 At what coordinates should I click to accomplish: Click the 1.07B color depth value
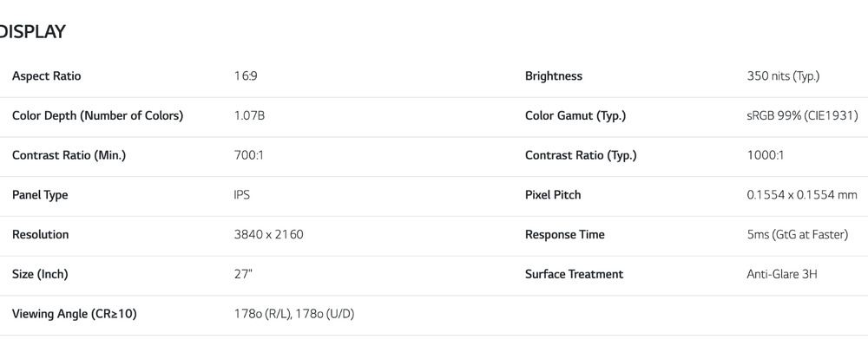coord(249,116)
